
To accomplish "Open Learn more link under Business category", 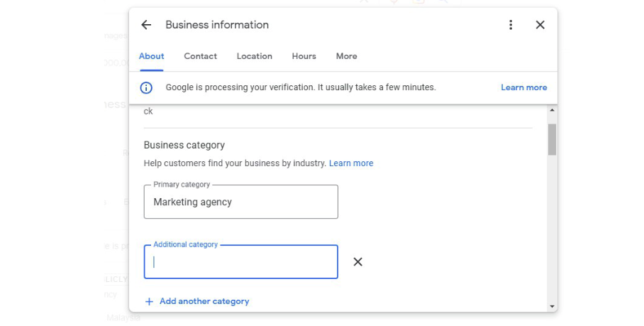I will coord(351,163).
